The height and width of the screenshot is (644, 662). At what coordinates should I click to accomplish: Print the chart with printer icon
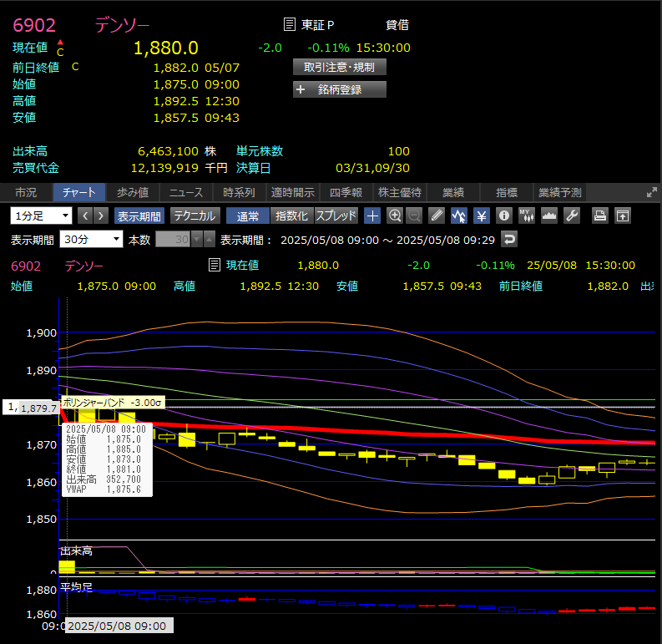(x=600, y=216)
